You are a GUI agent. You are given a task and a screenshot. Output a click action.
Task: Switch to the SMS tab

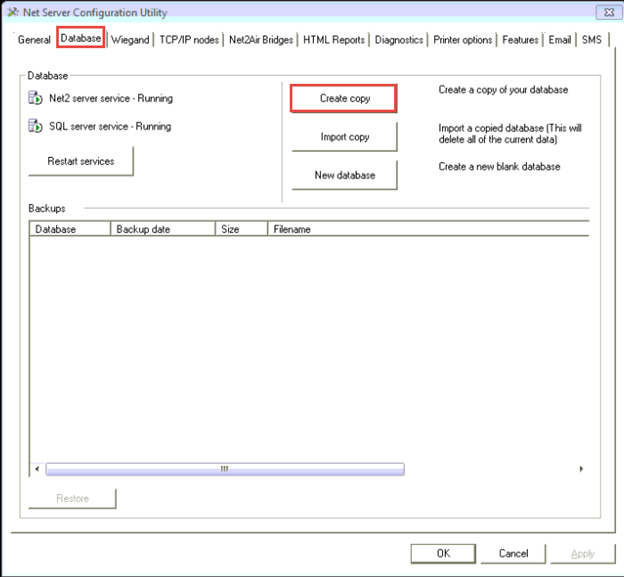coord(592,40)
